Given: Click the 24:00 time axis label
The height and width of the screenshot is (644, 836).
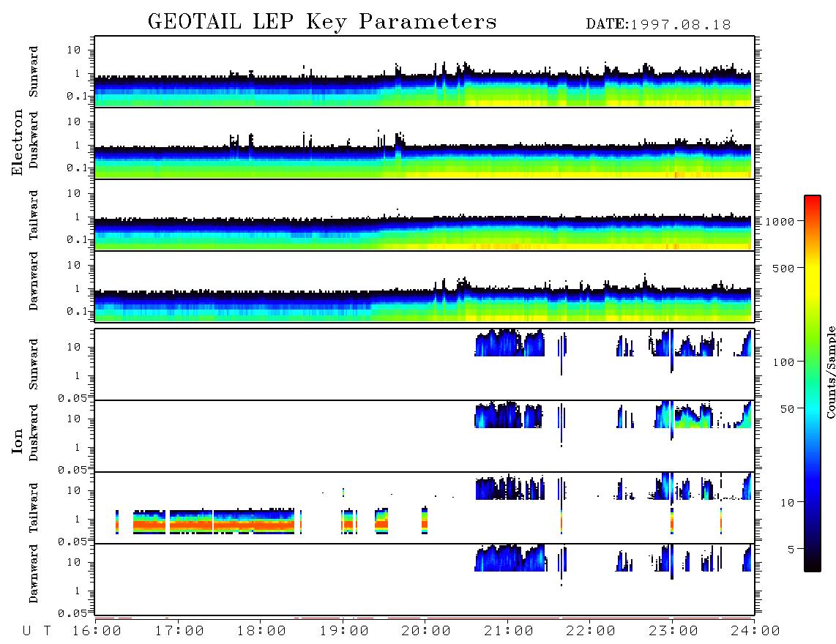Looking at the screenshot, I should [x=755, y=632].
